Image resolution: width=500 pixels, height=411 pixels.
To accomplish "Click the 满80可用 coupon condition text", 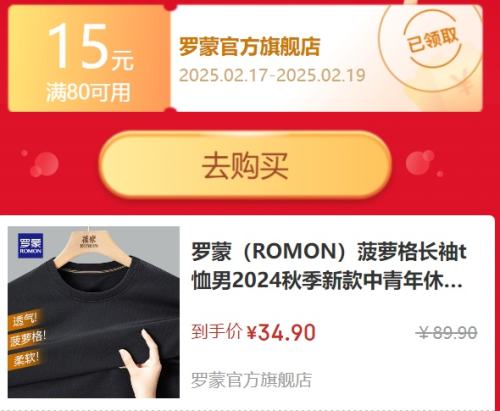I will (88, 92).
